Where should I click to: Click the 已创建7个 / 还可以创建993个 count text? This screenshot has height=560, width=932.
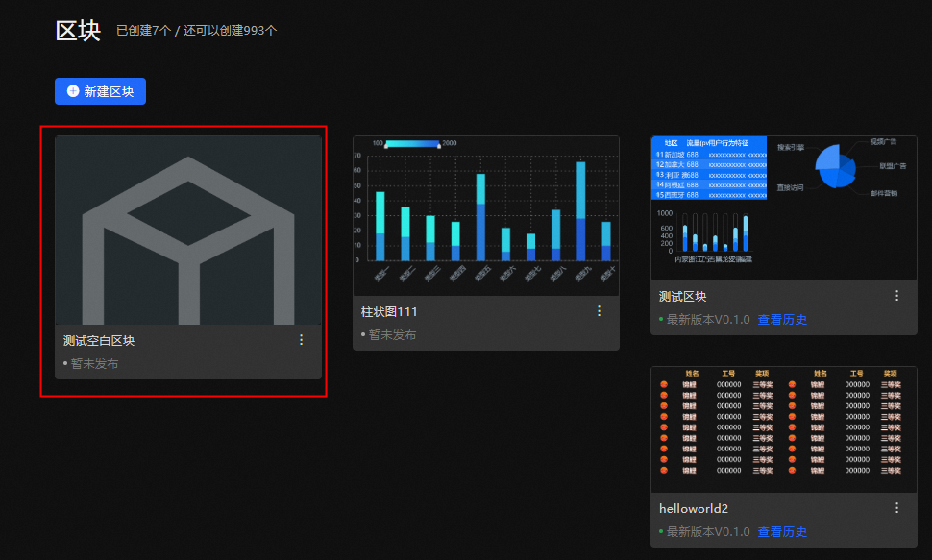(x=197, y=31)
